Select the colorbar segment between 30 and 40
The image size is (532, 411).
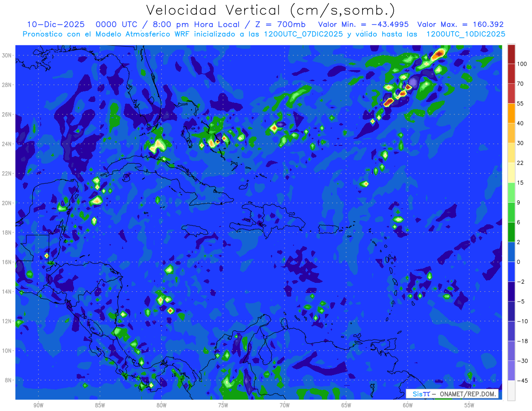click(x=511, y=133)
